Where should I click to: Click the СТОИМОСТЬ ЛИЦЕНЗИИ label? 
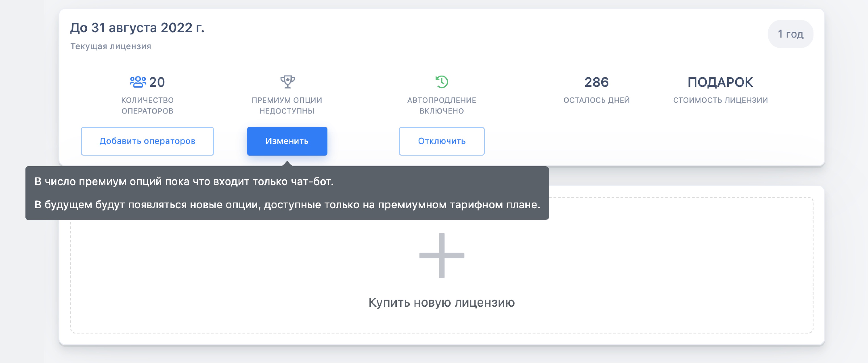click(720, 100)
